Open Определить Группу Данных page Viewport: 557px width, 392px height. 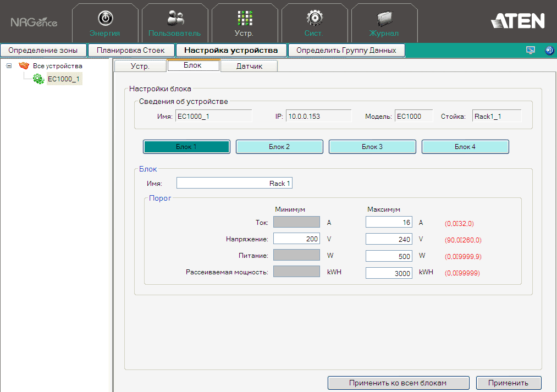coord(346,51)
